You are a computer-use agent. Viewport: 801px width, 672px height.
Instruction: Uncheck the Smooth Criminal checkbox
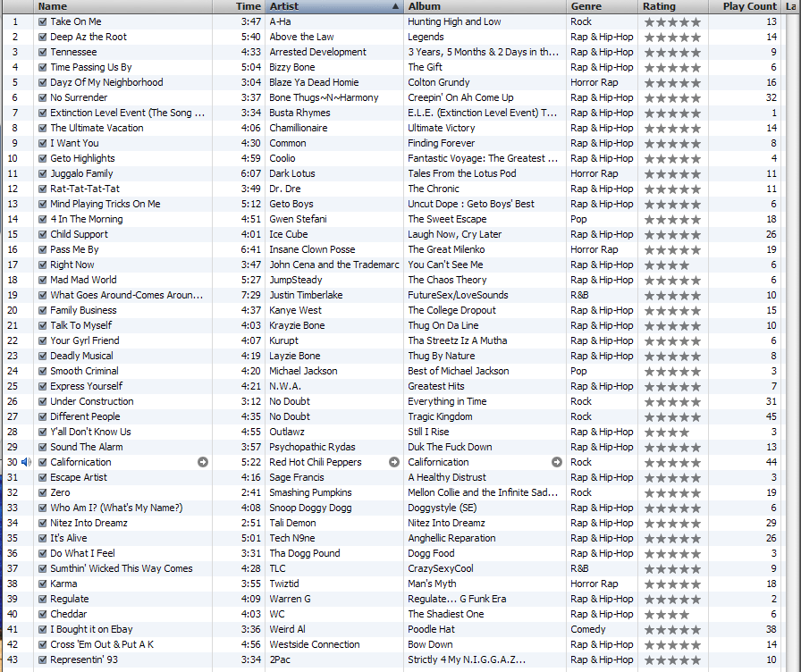click(43, 371)
